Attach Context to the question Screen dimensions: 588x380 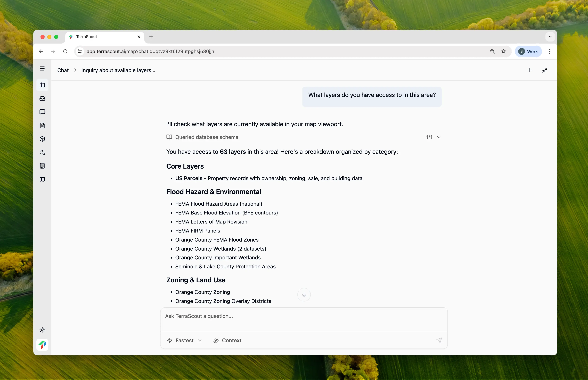227,340
